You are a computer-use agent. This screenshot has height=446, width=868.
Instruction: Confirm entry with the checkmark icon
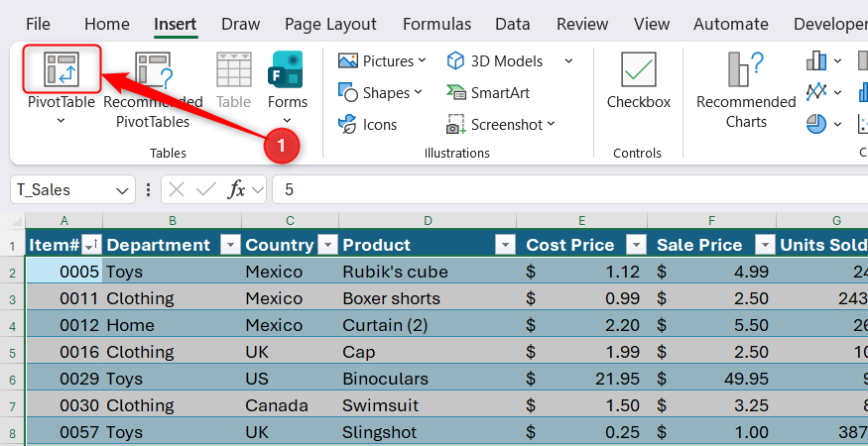pos(206,190)
